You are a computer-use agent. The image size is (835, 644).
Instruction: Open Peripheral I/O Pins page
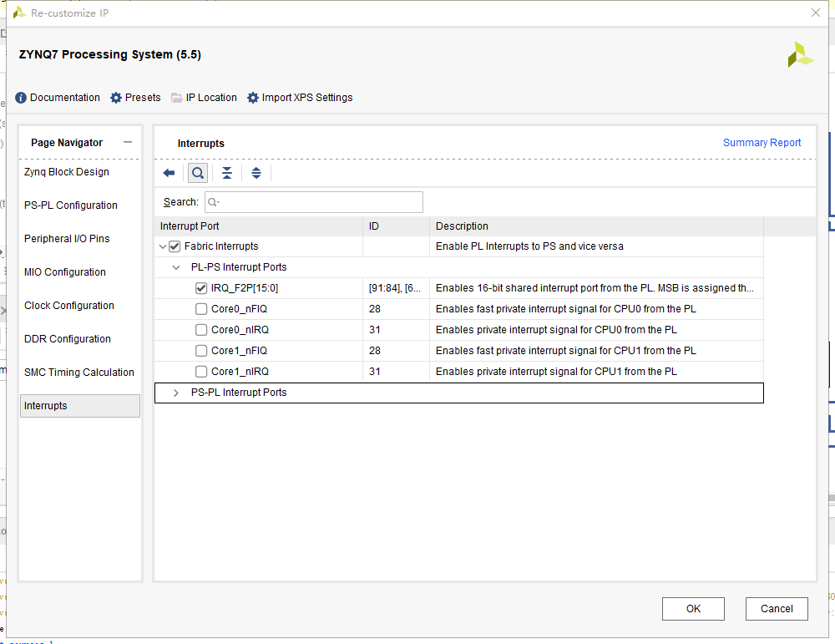[x=67, y=239]
